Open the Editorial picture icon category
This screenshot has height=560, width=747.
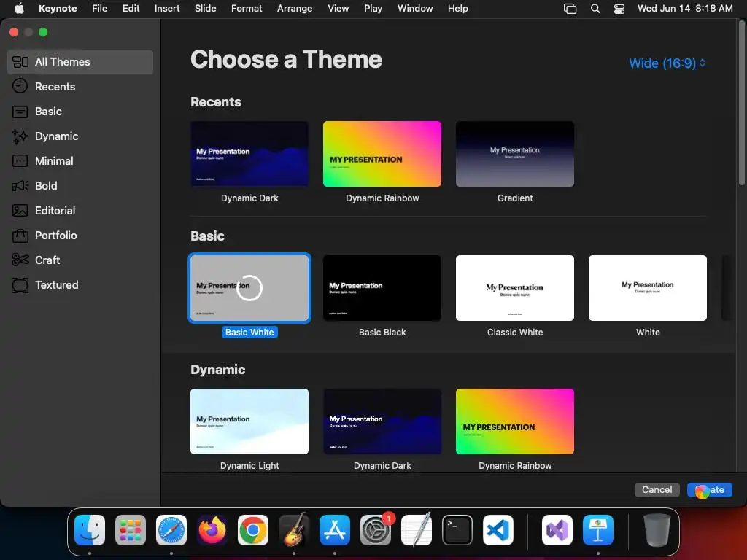20,211
